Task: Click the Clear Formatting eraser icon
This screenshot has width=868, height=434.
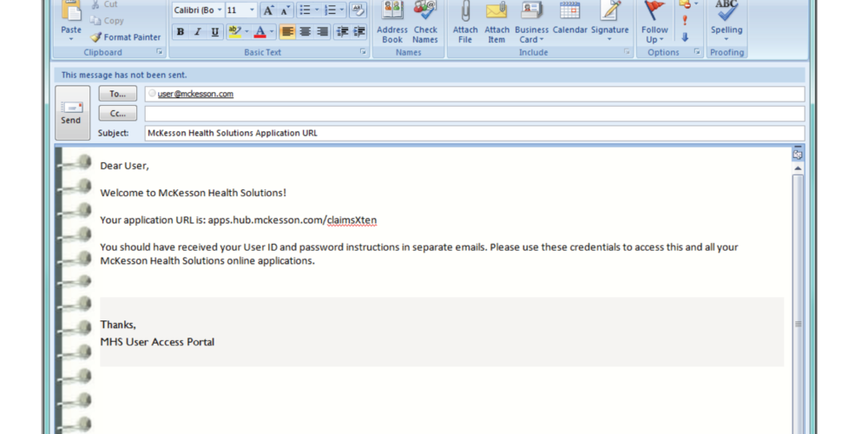Action: [x=358, y=10]
